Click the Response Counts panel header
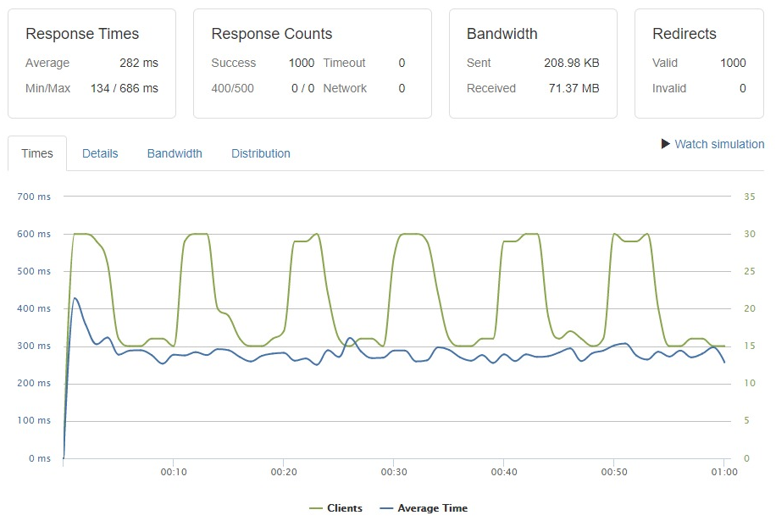 tap(271, 34)
